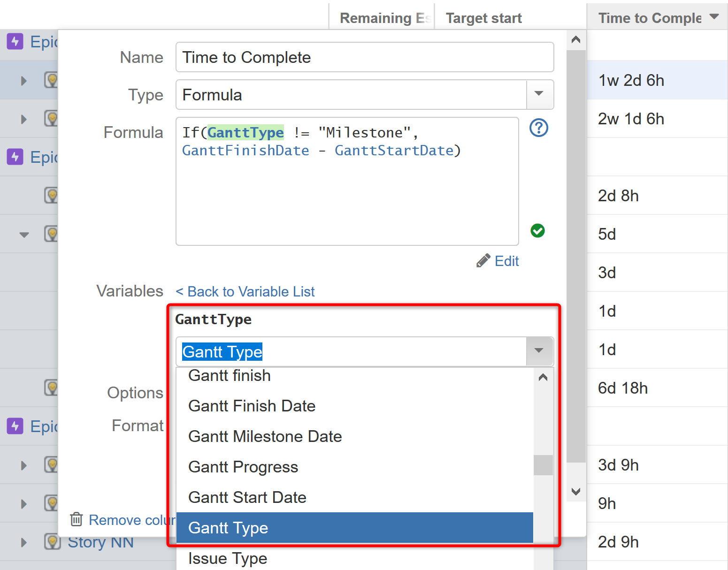Open the Type dropdown showing Formula

(x=539, y=94)
